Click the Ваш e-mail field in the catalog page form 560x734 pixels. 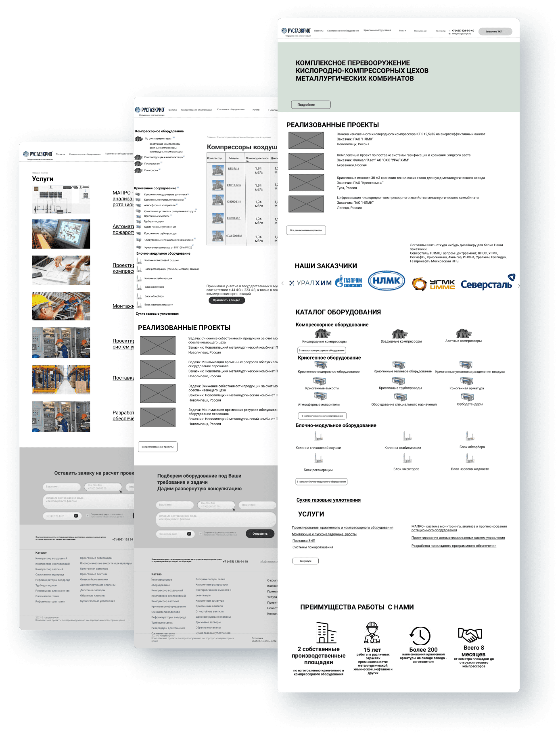tap(257, 505)
